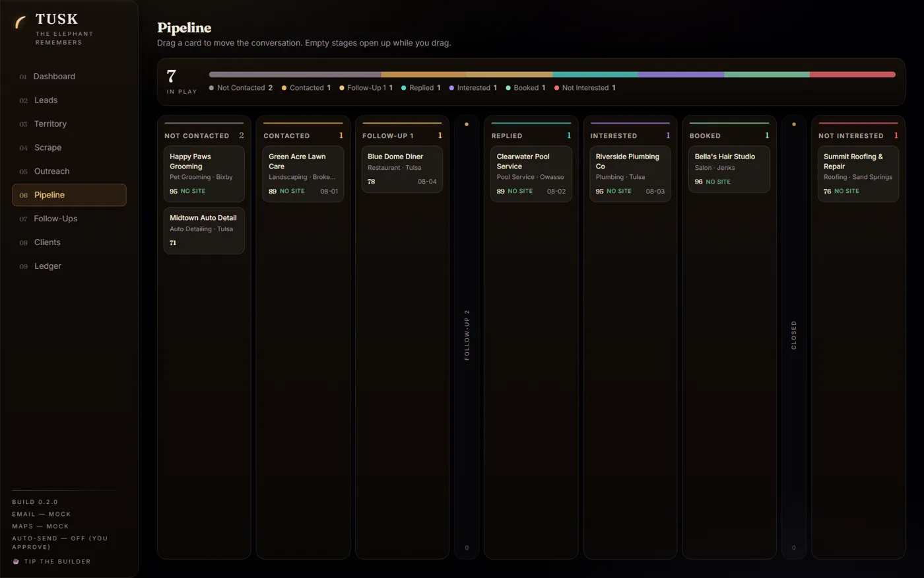Open Bella's Hair Studio card
Image resolution: width=924 pixels, height=578 pixels.
pos(729,169)
